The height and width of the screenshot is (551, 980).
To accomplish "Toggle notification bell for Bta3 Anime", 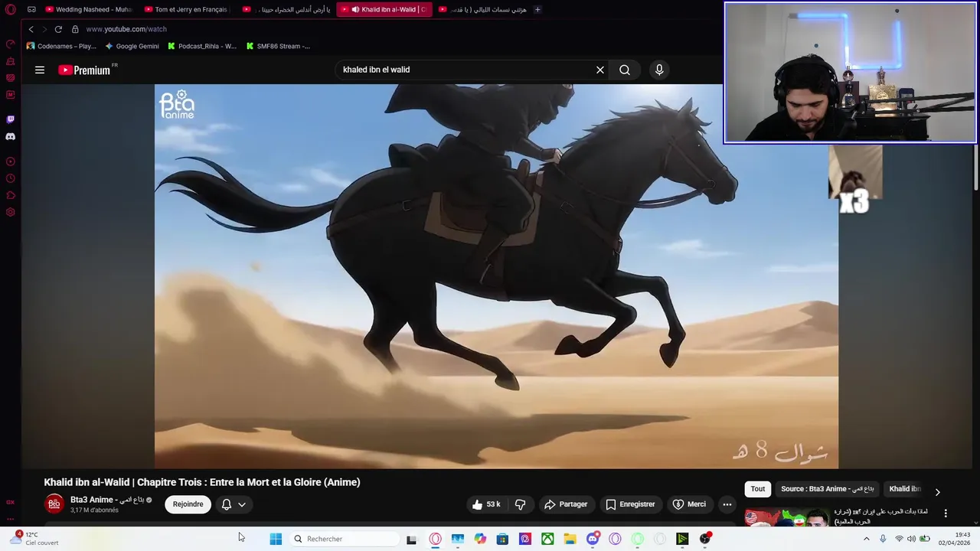I will pyautogui.click(x=226, y=504).
